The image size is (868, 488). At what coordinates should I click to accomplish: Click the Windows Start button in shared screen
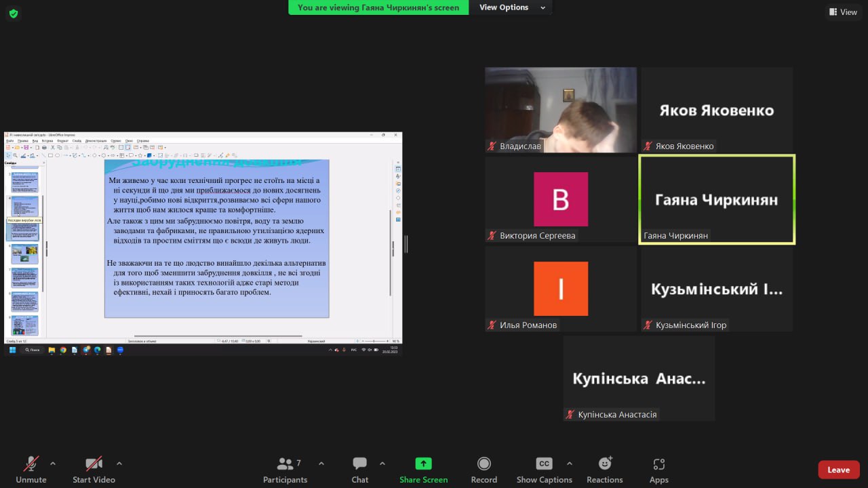tap(12, 350)
